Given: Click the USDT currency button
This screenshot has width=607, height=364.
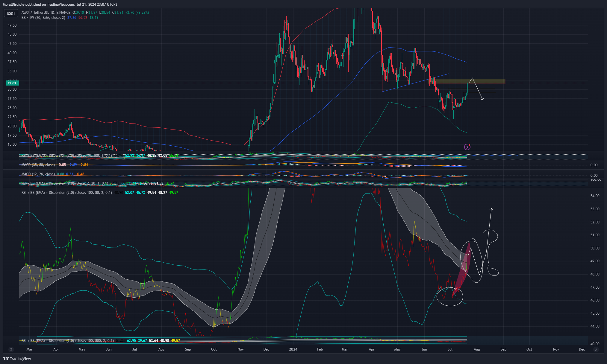Looking at the screenshot, I should pyautogui.click(x=11, y=13).
